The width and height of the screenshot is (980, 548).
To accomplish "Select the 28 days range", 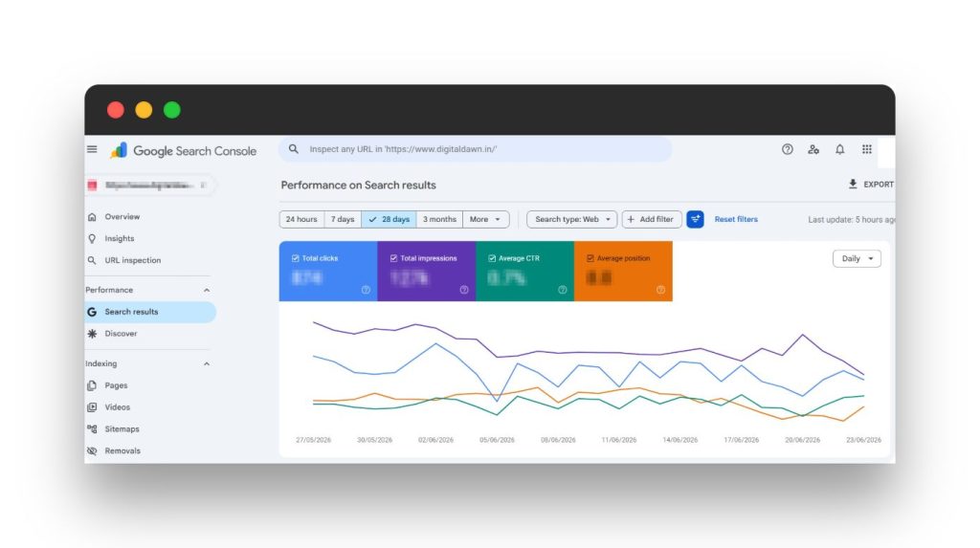I will pyautogui.click(x=389, y=219).
